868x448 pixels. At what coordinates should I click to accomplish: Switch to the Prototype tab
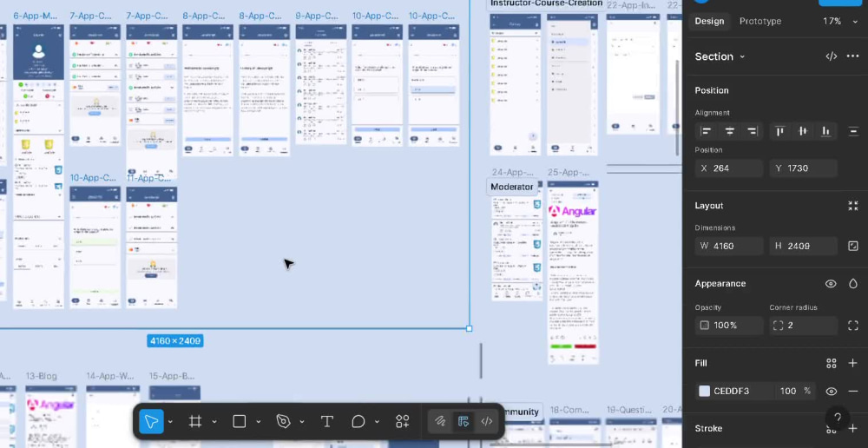[760, 21]
